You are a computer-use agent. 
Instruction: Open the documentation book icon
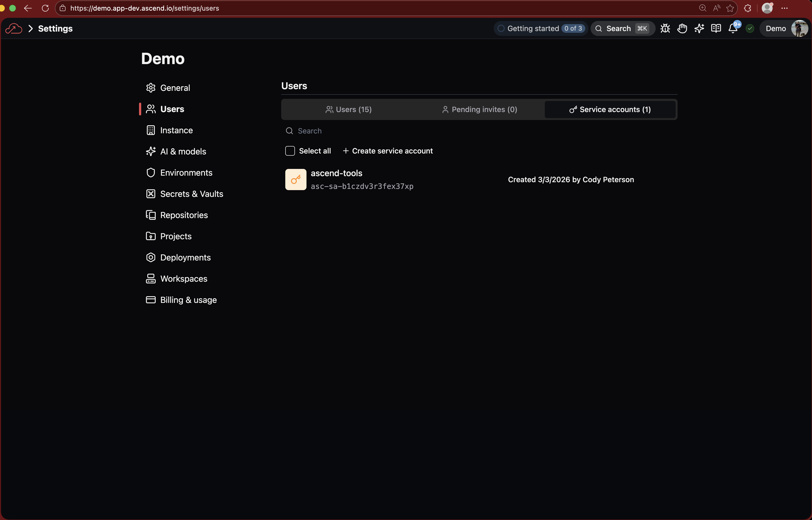click(716, 28)
